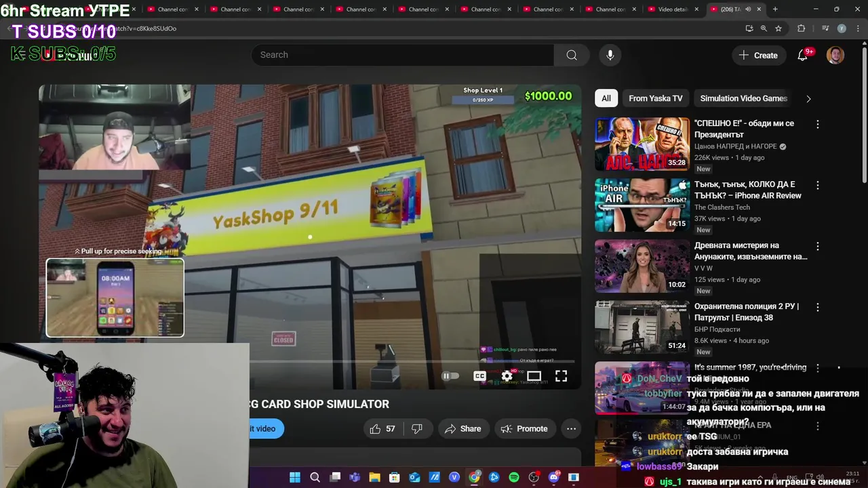868x488 pixels.
Task: Click the Create button
Action: pyautogui.click(x=759, y=55)
